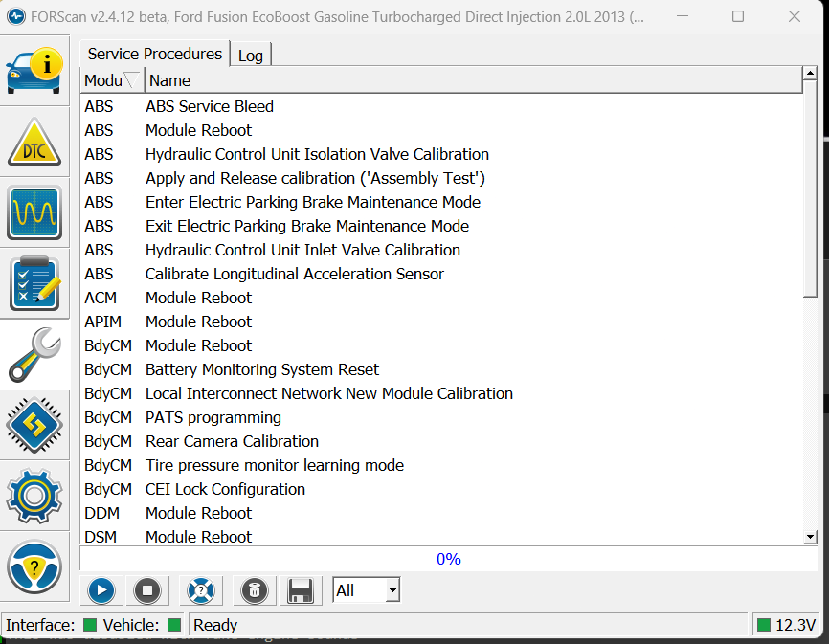The width and height of the screenshot is (829, 644).
Task: Click the Run procedure play button
Action: coord(101,590)
